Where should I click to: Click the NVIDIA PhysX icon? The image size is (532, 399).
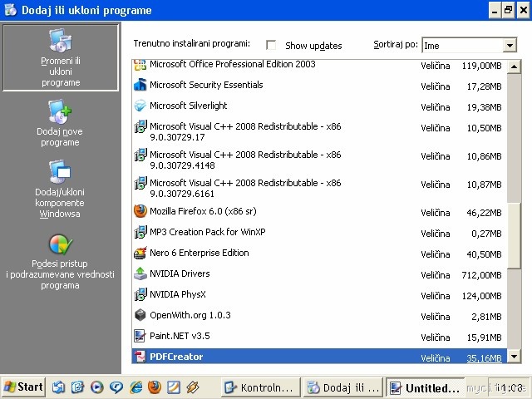[x=140, y=294]
